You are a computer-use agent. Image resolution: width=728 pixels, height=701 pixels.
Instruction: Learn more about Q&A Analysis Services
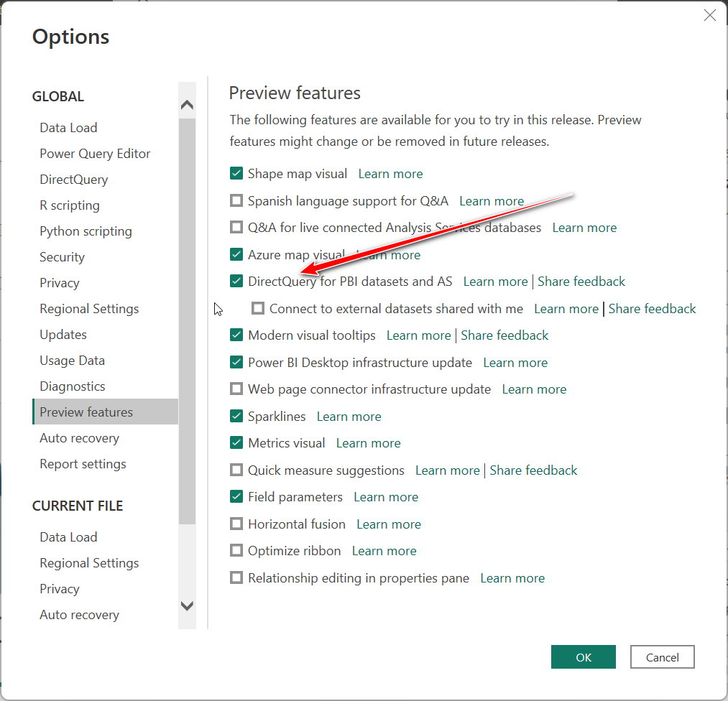tap(584, 228)
